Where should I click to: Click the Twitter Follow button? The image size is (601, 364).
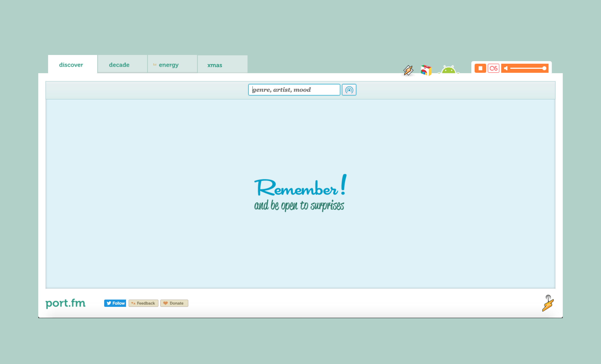coord(115,303)
